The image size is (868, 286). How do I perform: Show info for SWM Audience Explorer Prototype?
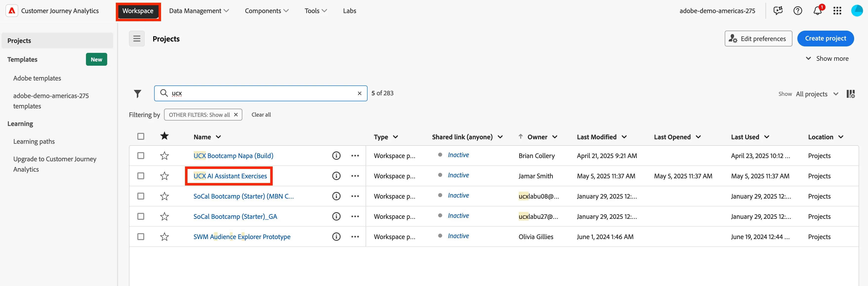[x=336, y=236]
